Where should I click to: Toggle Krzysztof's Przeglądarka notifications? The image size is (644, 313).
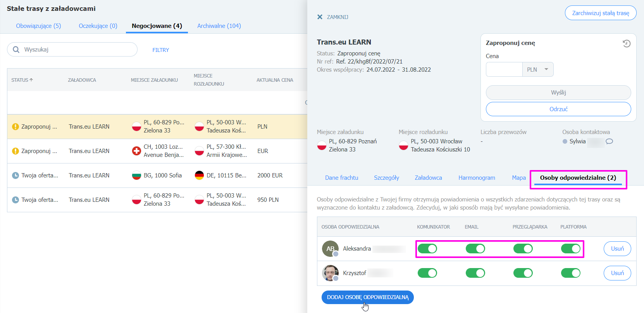(523, 273)
